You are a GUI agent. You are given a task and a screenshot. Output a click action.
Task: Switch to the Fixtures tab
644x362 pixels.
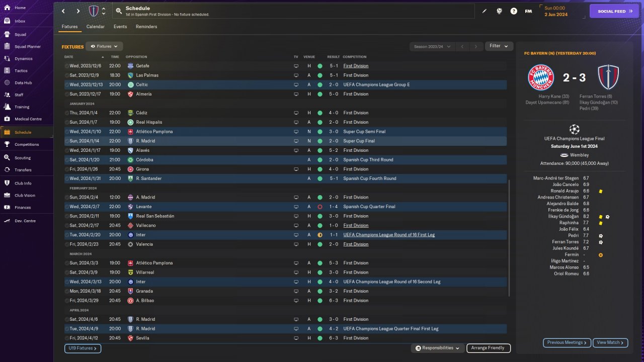pyautogui.click(x=70, y=27)
